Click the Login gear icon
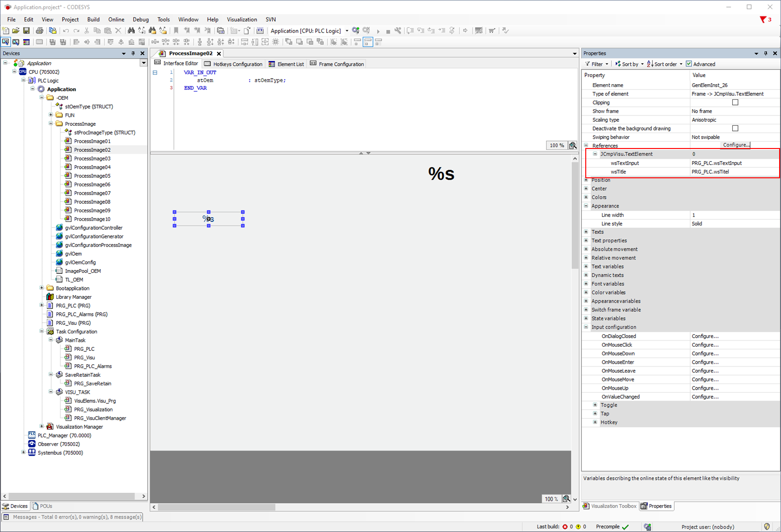The width and height of the screenshot is (781, 532). (356, 31)
